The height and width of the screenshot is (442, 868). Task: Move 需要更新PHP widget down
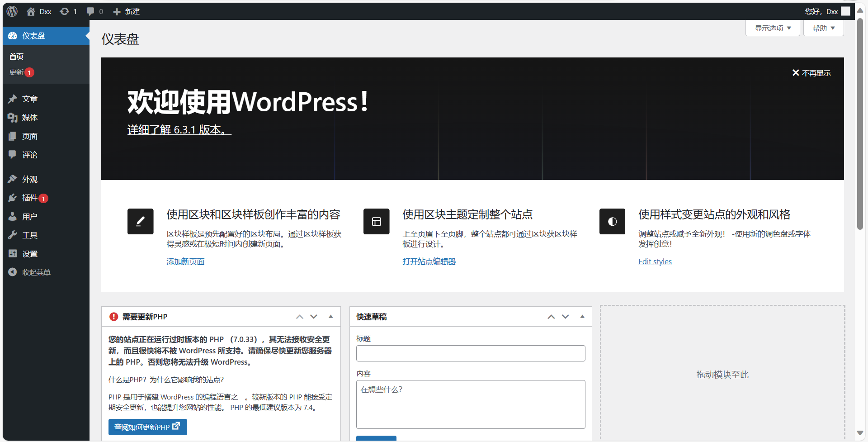314,317
